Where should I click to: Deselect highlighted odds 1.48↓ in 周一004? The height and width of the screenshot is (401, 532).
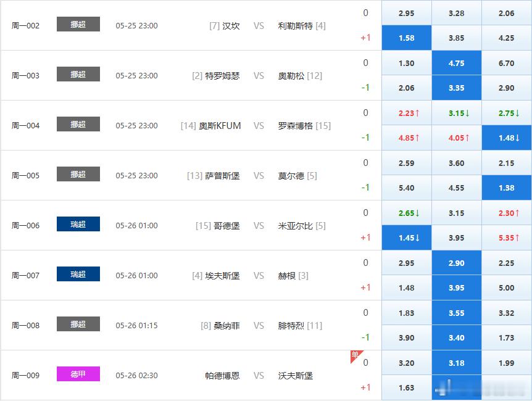(x=507, y=138)
